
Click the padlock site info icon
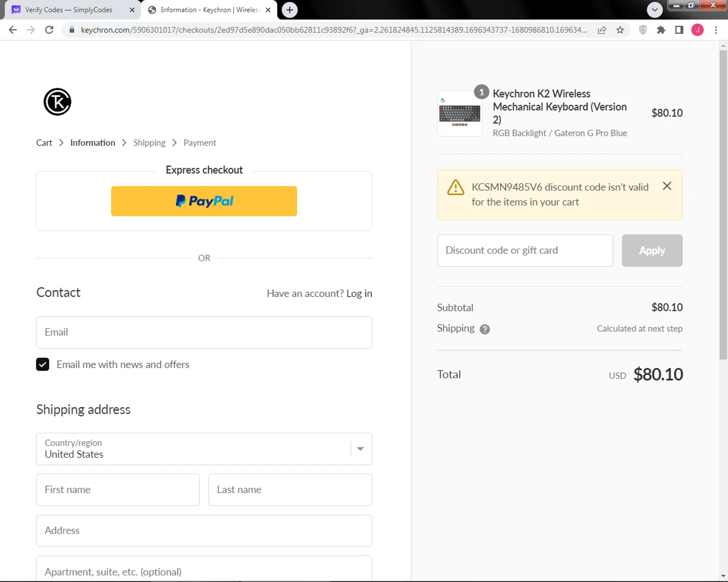[72, 30]
